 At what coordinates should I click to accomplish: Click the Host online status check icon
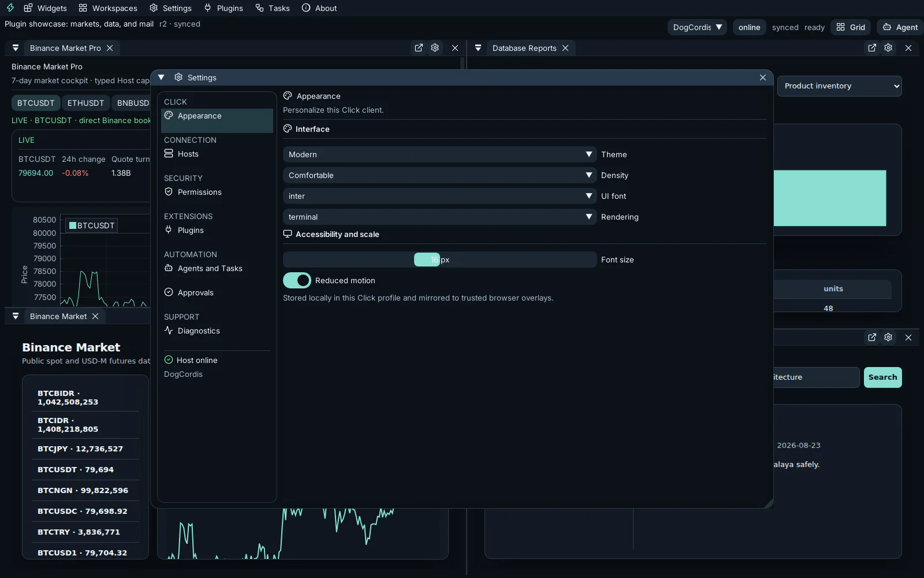click(x=169, y=360)
